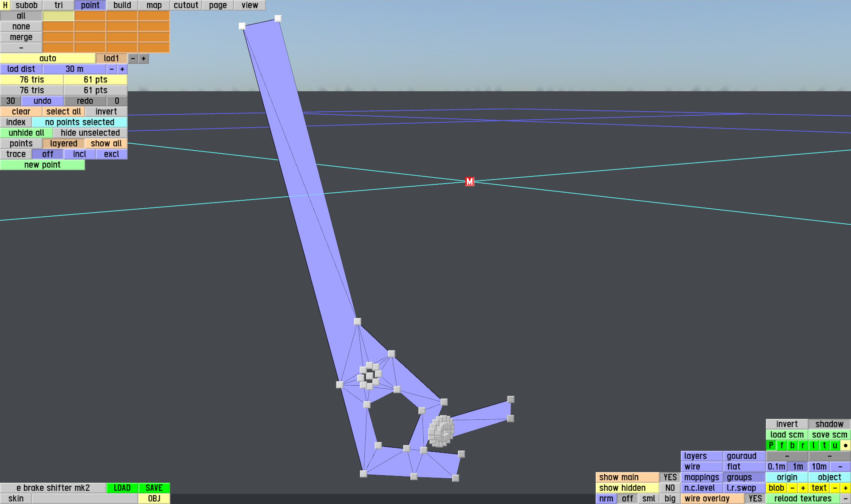Click the 'f' front view button
851x504 pixels.
point(781,445)
